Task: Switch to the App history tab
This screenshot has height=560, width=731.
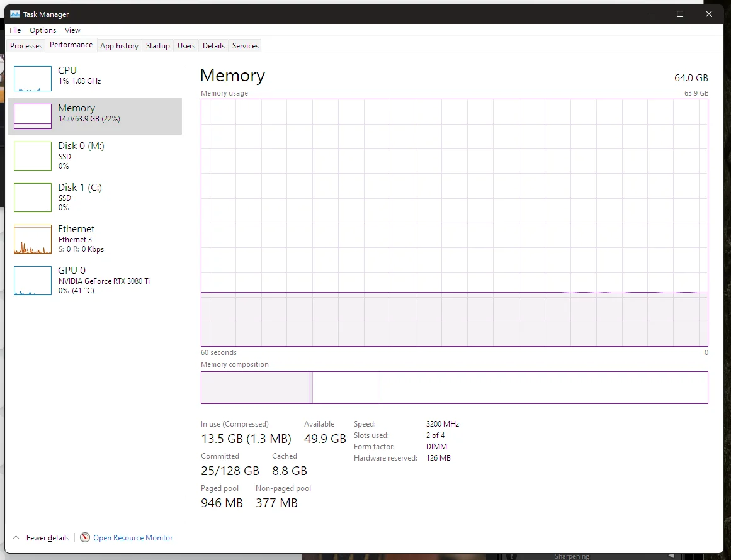Action: coord(120,46)
